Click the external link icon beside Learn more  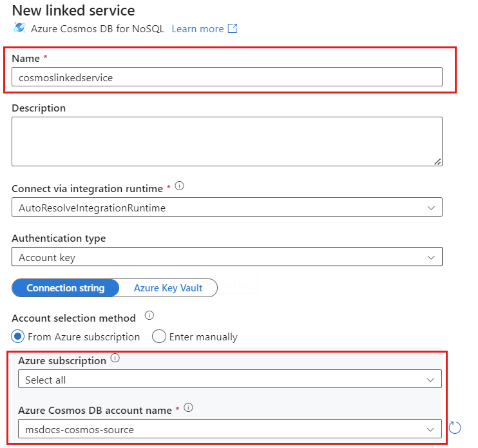pos(233,28)
